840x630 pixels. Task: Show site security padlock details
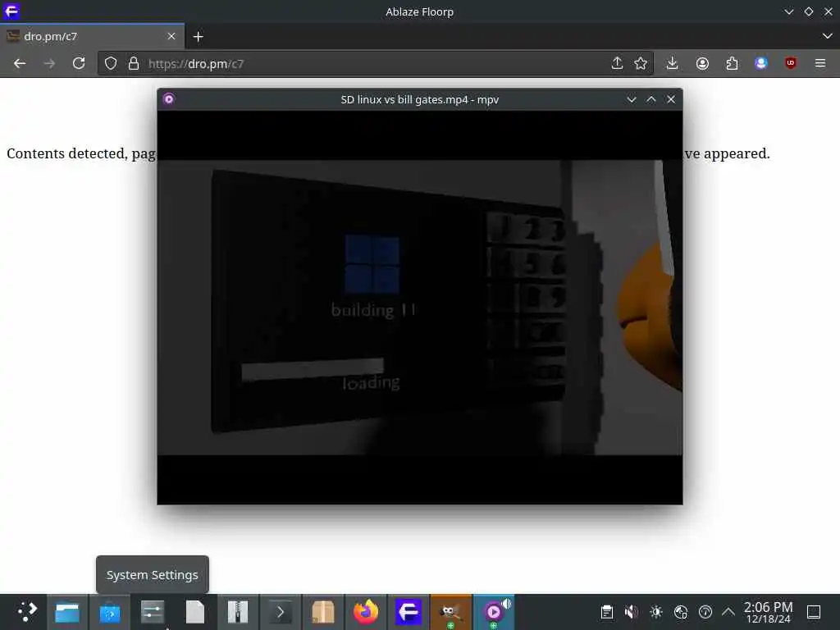[x=134, y=64]
